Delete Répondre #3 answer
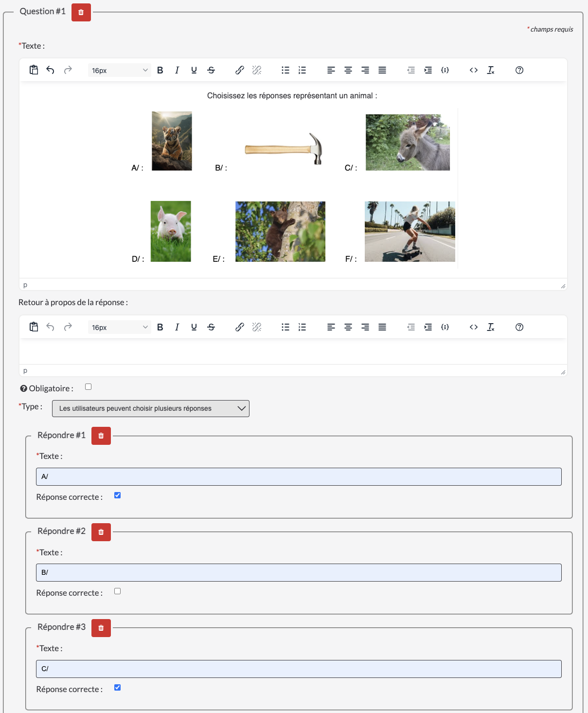Viewport: 588px width, 713px height. (101, 628)
